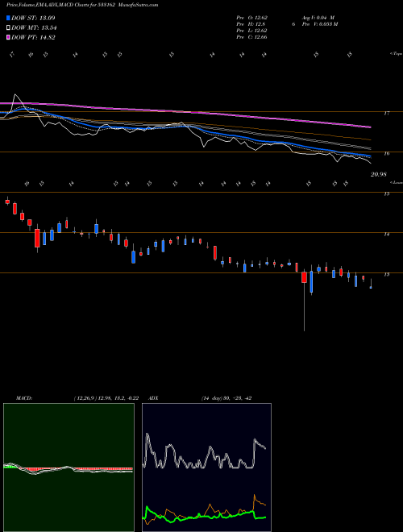Click inside the dark blue ADX chart panel

(x=206, y=468)
